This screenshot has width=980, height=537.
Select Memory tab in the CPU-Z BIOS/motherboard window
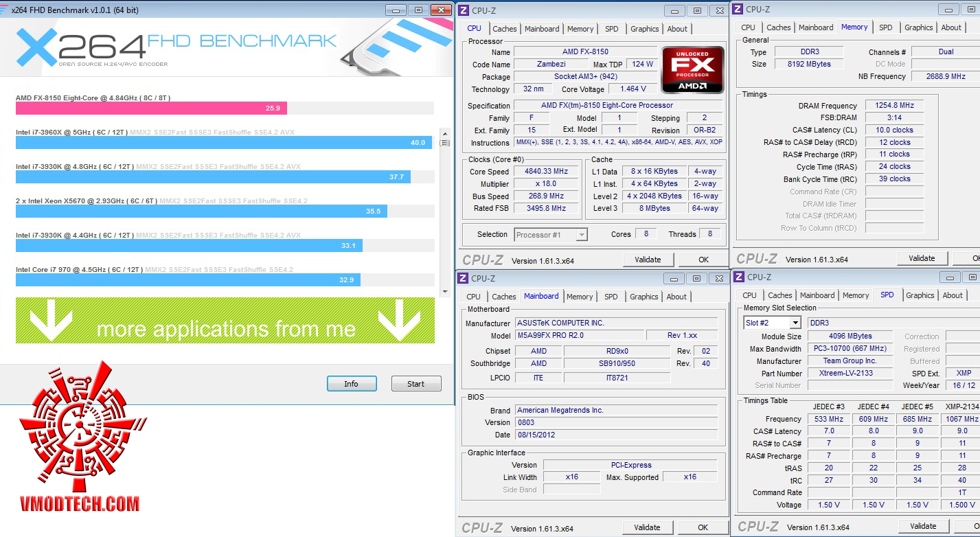tap(580, 297)
